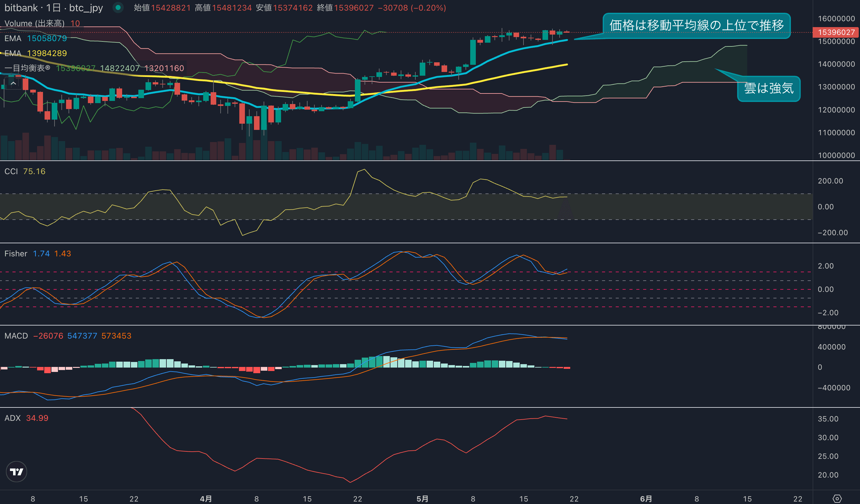Click the 雲は強気 callout annotation
Viewport: 860px width, 504px height.
768,88
